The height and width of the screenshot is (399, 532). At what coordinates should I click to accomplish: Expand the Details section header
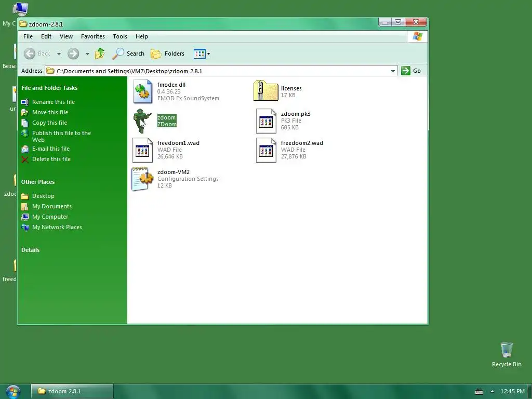(30, 250)
